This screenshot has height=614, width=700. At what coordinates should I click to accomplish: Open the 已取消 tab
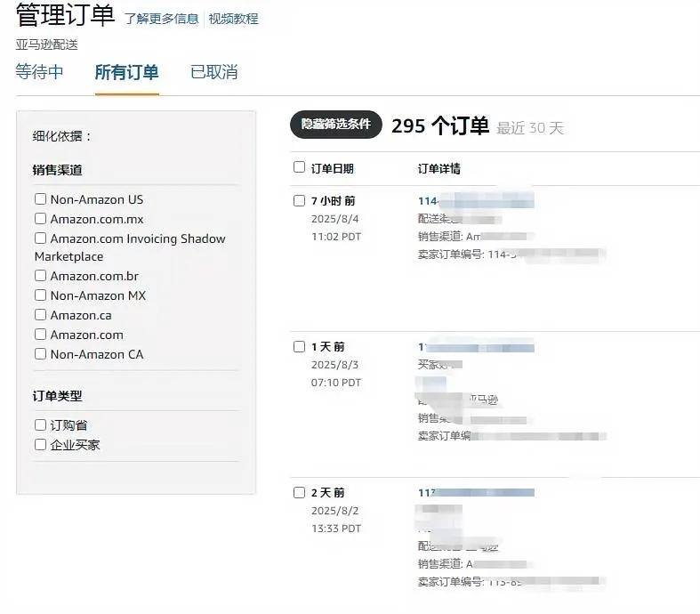point(213,72)
